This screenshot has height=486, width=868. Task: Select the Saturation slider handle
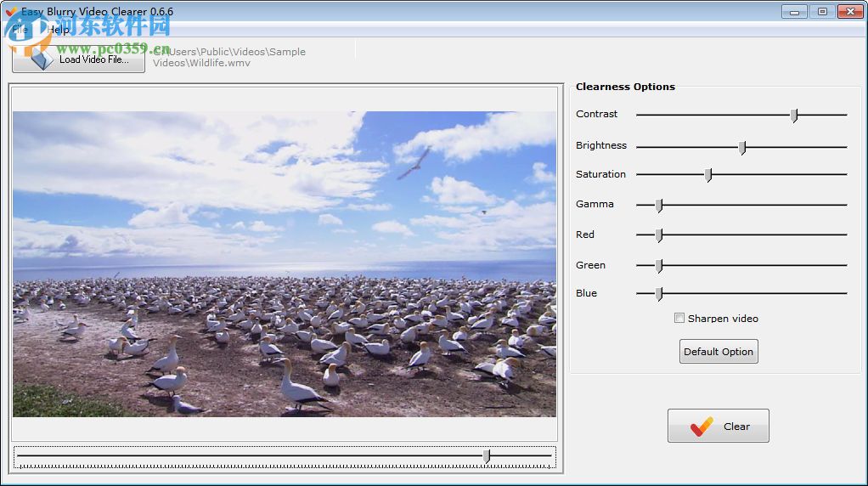click(x=708, y=175)
